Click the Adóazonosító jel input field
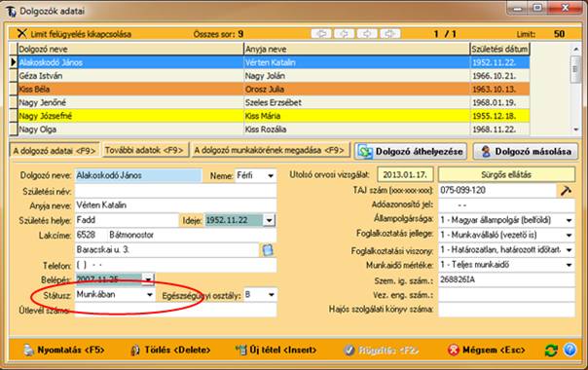The height and width of the screenshot is (370, 588). click(506, 205)
